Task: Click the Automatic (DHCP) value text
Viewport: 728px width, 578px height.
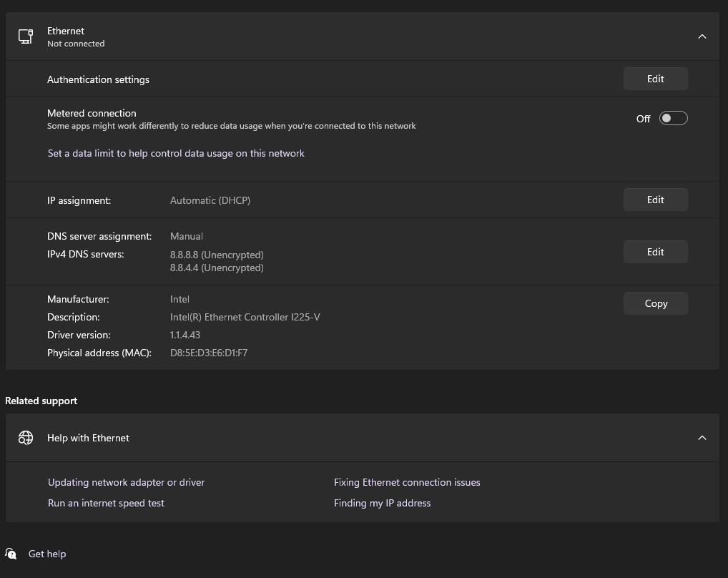Action: pyautogui.click(x=210, y=200)
